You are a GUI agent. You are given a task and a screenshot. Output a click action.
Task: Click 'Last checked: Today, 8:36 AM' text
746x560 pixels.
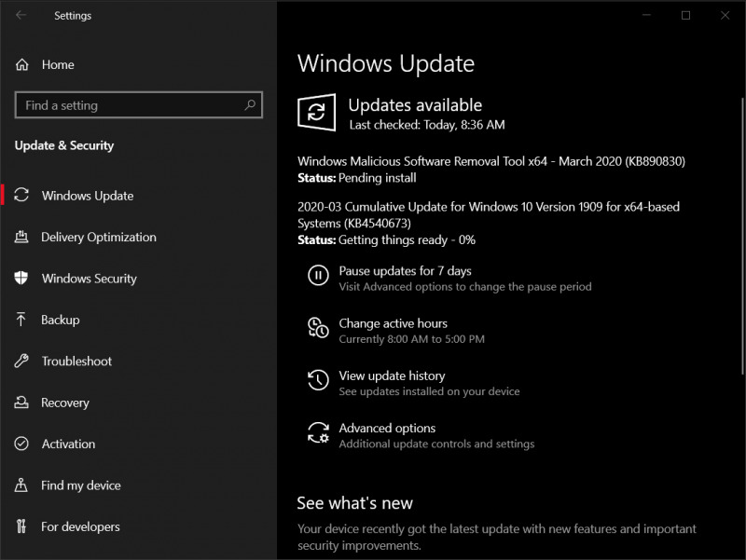click(x=427, y=125)
